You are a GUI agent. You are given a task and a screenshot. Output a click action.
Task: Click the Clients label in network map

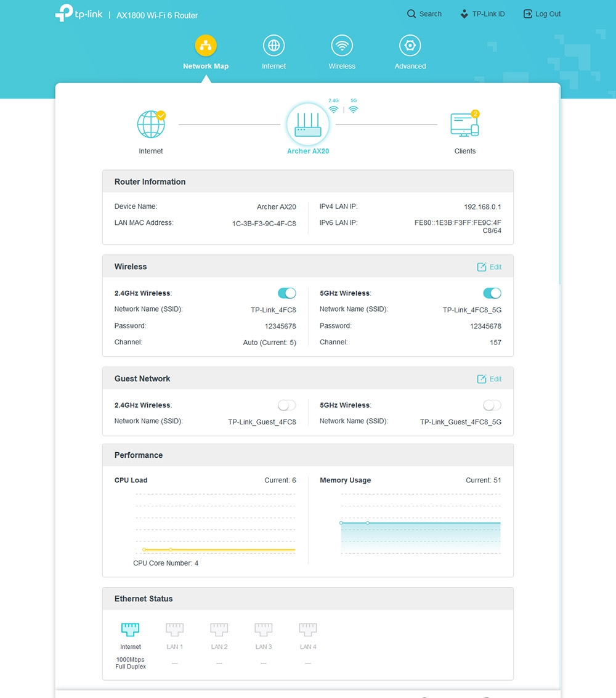click(x=465, y=152)
